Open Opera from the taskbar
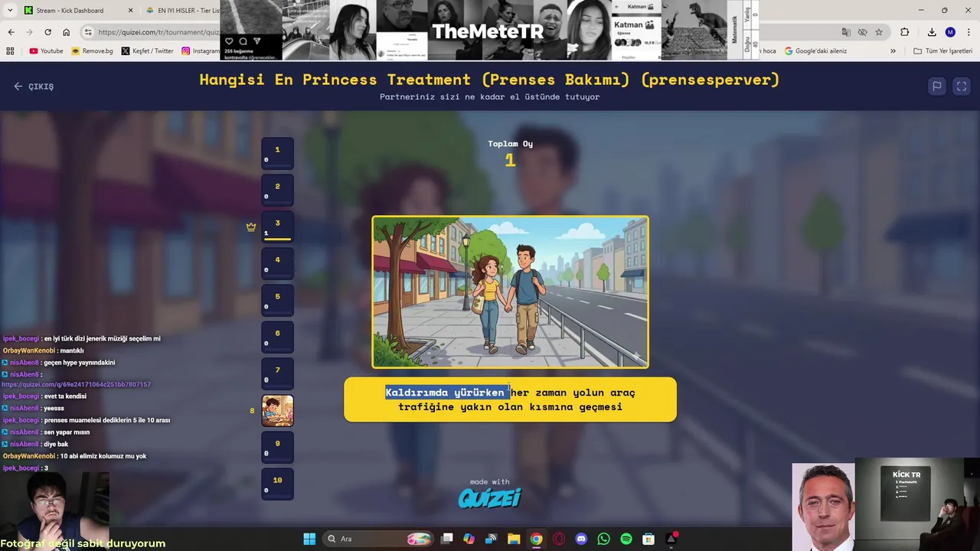The width and height of the screenshot is (980, 551). (x=559, y=539)
